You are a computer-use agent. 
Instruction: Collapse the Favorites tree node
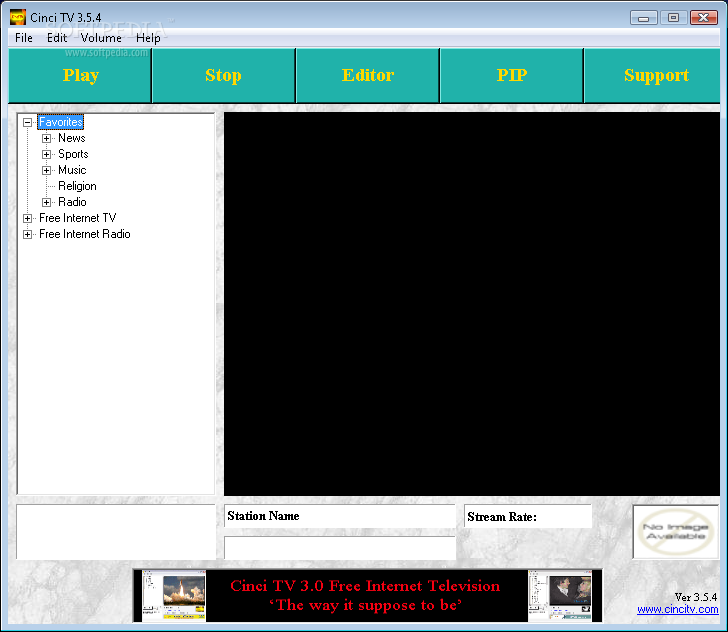click(27, 123)
